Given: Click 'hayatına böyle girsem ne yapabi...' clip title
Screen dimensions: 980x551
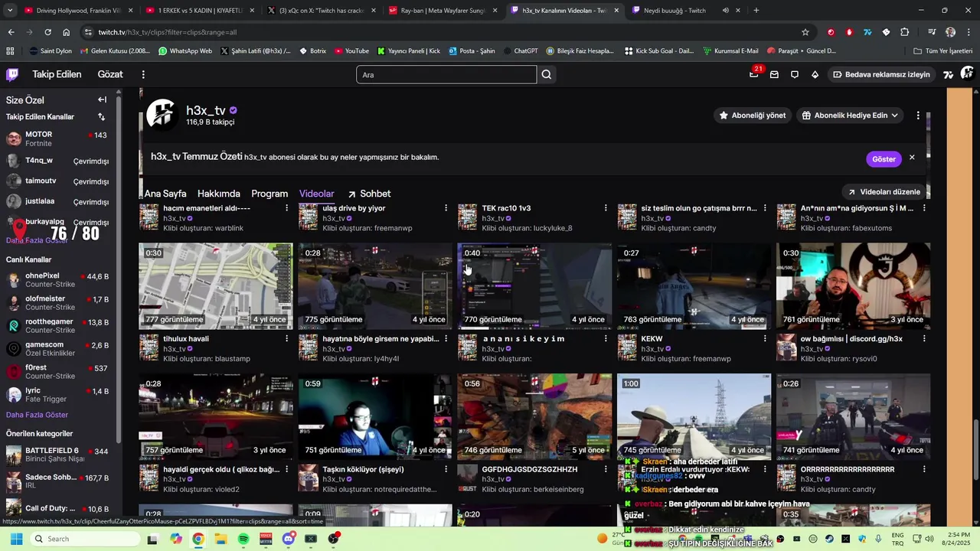Looking at the screenshot, I should pos(381,338).
